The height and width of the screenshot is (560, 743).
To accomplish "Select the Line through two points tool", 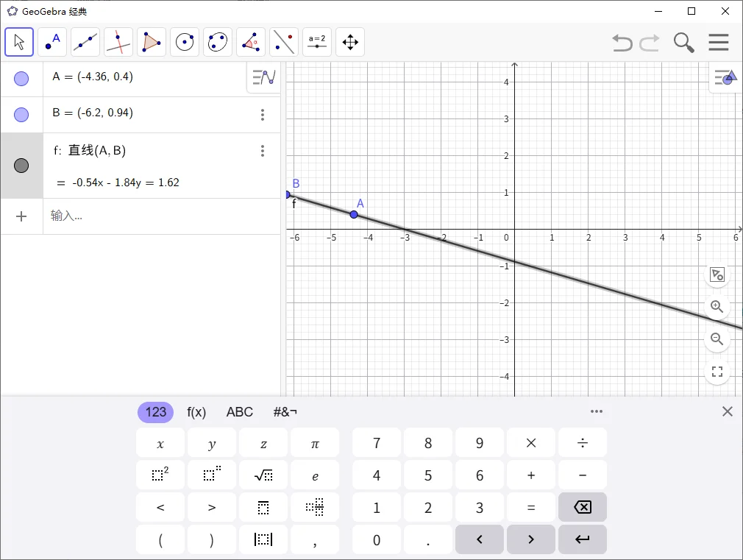I will (x=85, y=42).
